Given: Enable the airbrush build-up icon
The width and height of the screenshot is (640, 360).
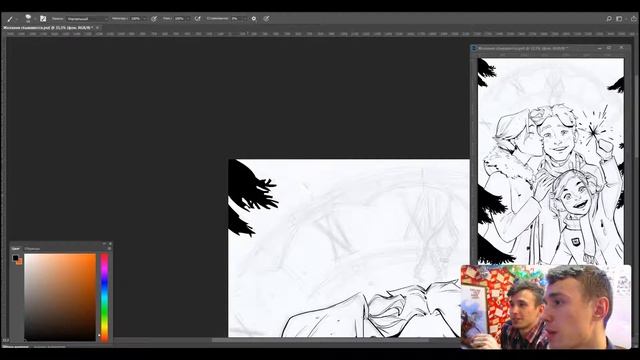Looking at the screenshot, I should pyautogui.click(x=198, y=19).
